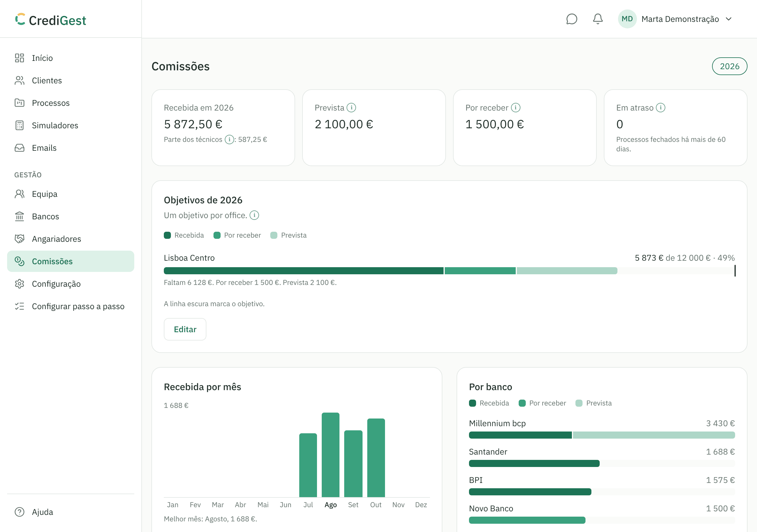Open the 2026 year selector
The width and height of the screenshot is (757, 532).
pos(729,66)
